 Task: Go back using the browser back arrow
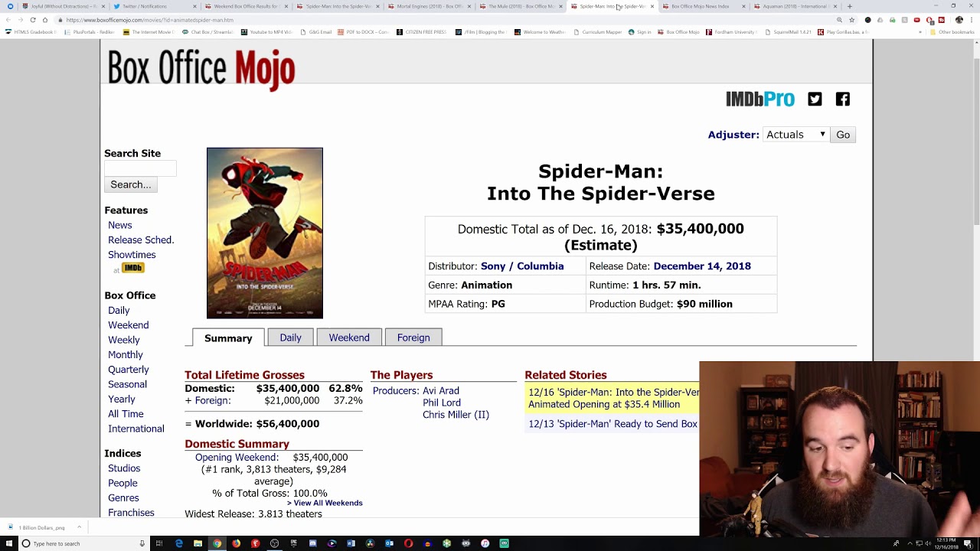coord(9,20)
